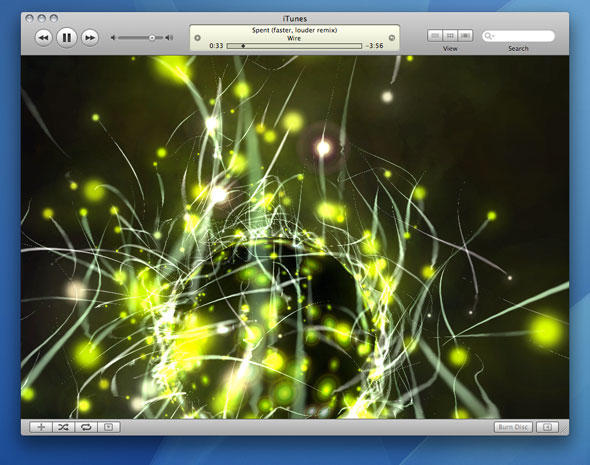Click the window resize grip corner
The height and width of the screenshot is (465, 590).
pyautogui.click(x=564, y=430)
